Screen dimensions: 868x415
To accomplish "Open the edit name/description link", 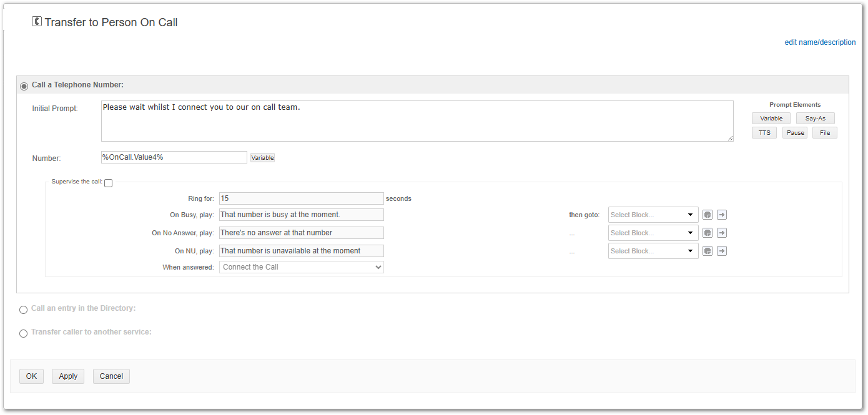I will click(820, 42).
